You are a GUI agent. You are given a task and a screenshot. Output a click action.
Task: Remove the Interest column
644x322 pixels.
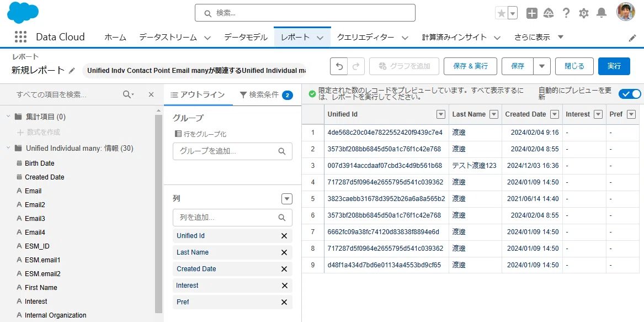click(x=284, y=286)
